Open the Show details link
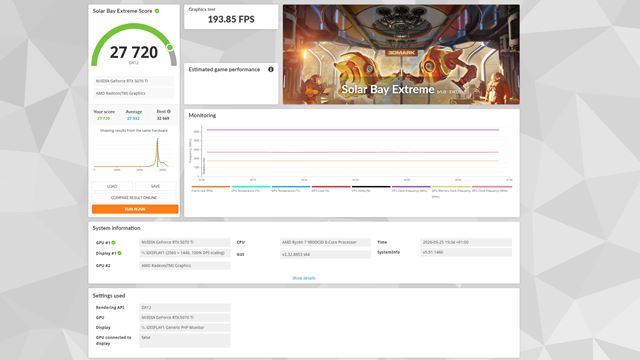This screenshot has width=640, height=360. click(x=304, y=278)
